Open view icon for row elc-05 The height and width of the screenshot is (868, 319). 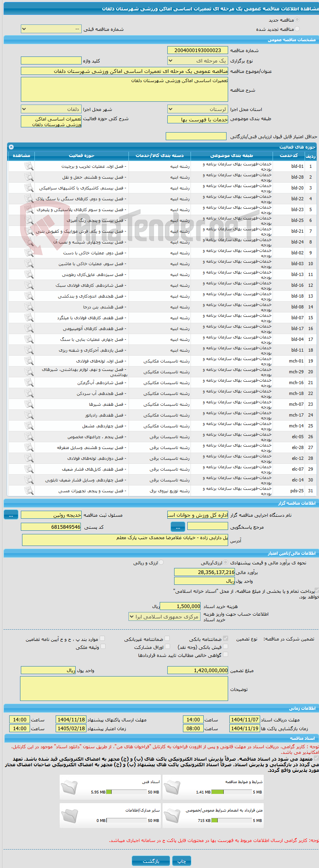point(29,437)
